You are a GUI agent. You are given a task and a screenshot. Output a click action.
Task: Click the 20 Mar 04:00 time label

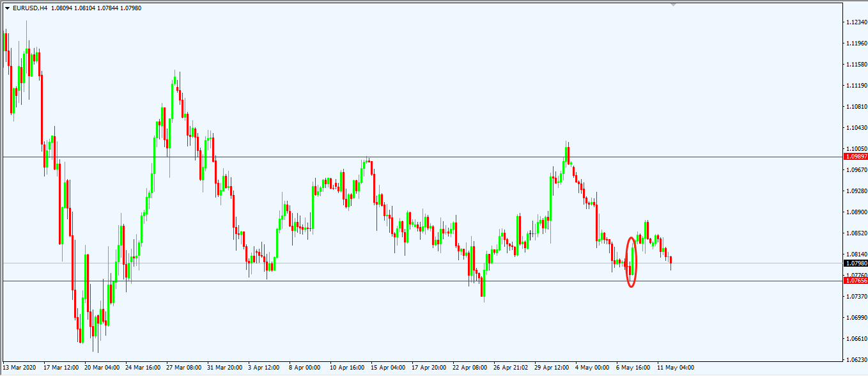102,368
